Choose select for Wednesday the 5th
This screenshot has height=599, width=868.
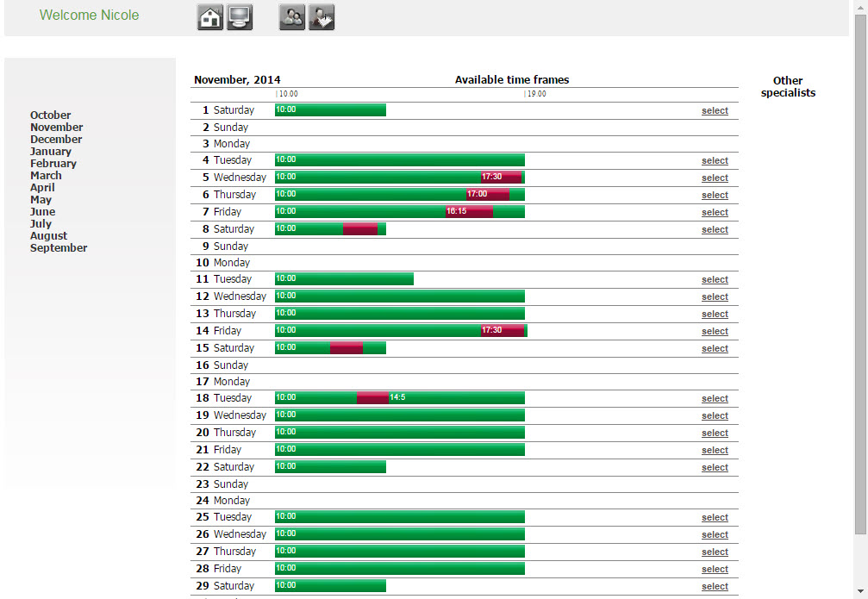tap(715, 178)
